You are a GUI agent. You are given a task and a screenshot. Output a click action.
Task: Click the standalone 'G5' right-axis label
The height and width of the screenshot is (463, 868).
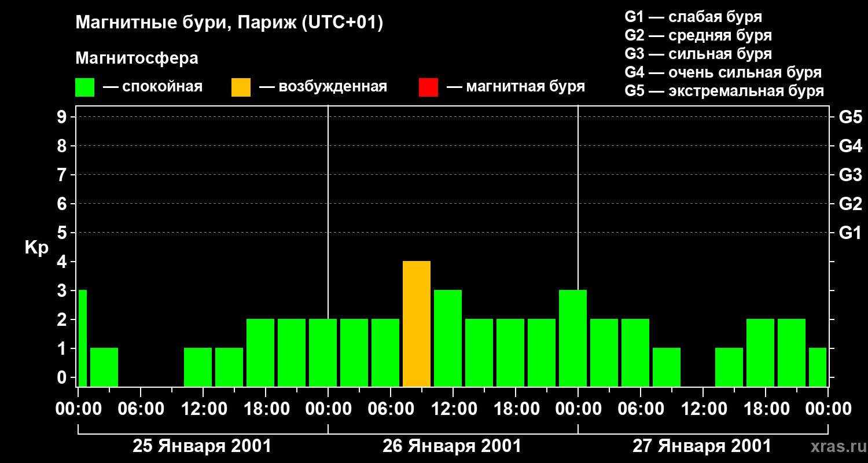click(x=850, y=117)
